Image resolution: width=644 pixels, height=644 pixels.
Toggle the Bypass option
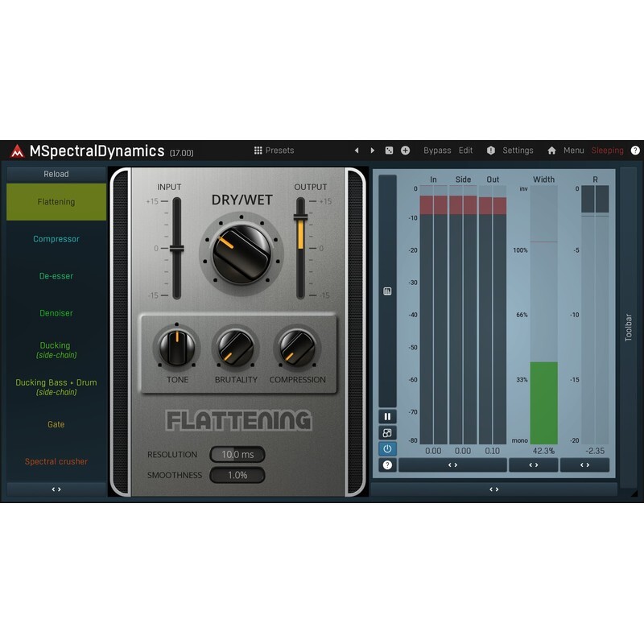click(437, 151)
